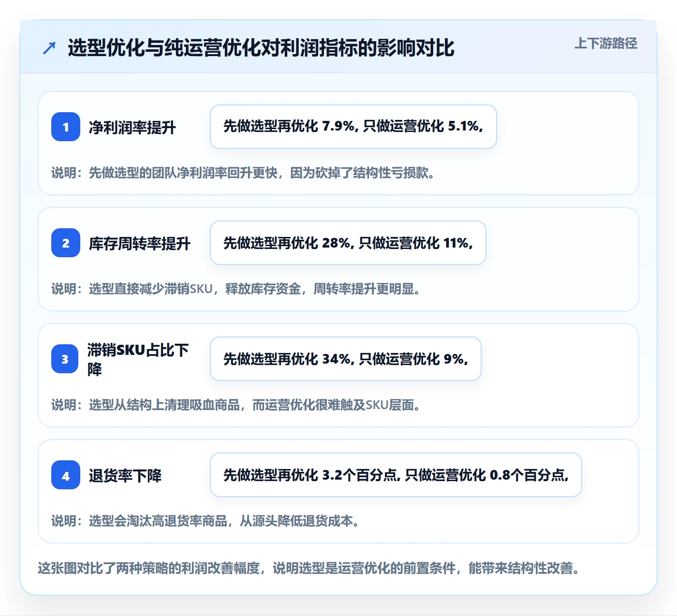Select the value box showing 3.2个百分点

[x=396, y=475]
